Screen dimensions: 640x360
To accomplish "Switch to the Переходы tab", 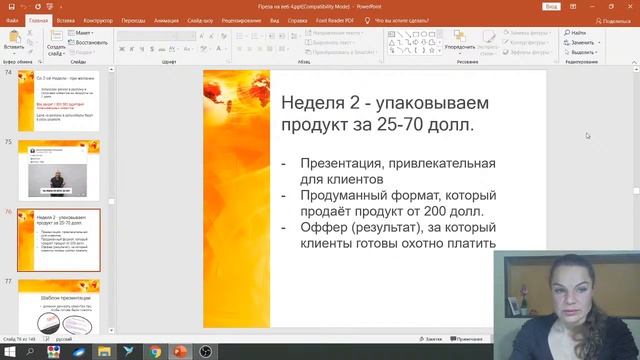I will click(x=133, y=20).
